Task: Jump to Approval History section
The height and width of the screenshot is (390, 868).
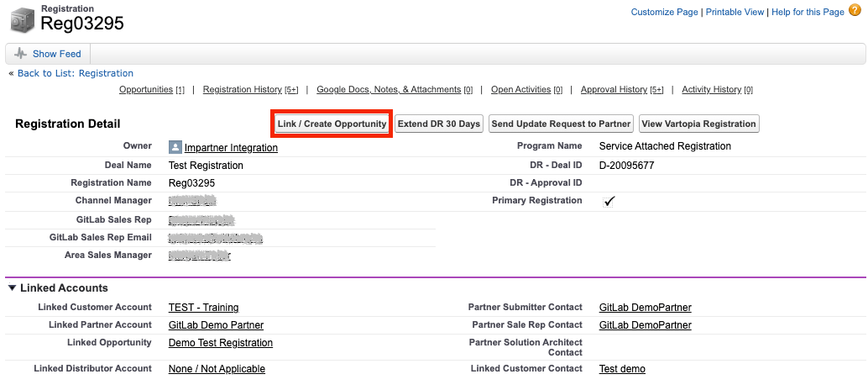Action: 614,90
